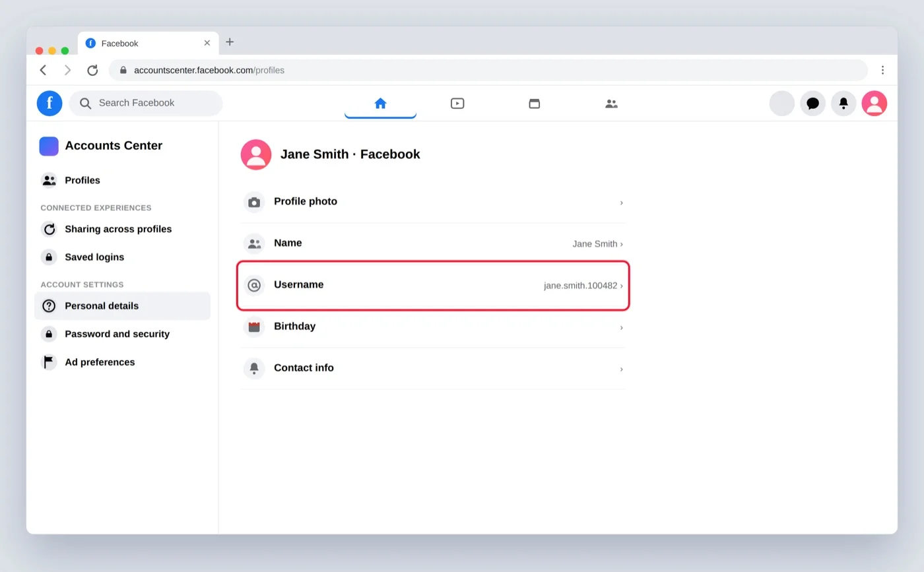This screenshot has height=572, width=924.
Task: Click the Contact info bell icon
Action: click(x=254, y=368)
